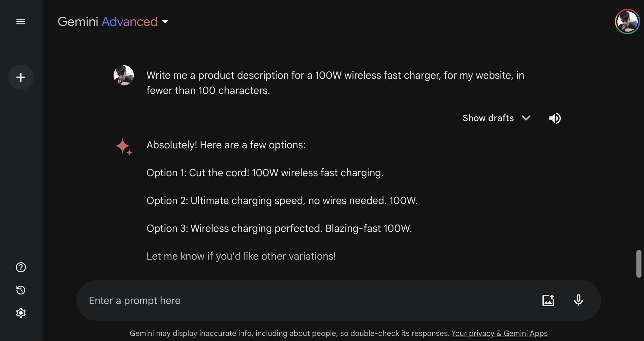Open the Help icon in sidebar
This screenshot has width=644, height=341.
[21, 267]
